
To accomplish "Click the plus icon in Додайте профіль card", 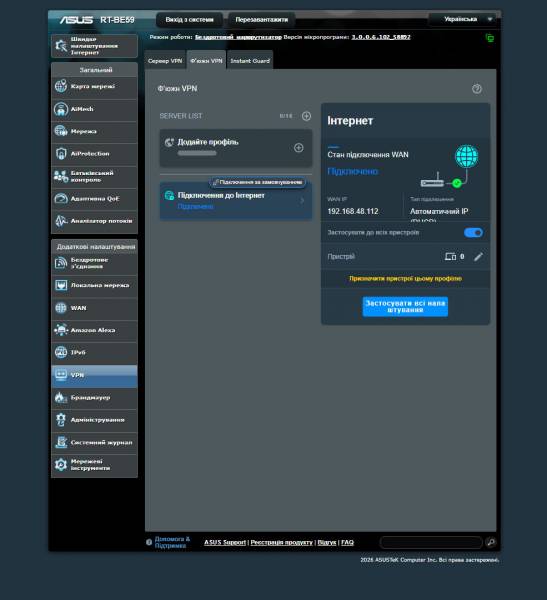I will (x=299, y=148).
